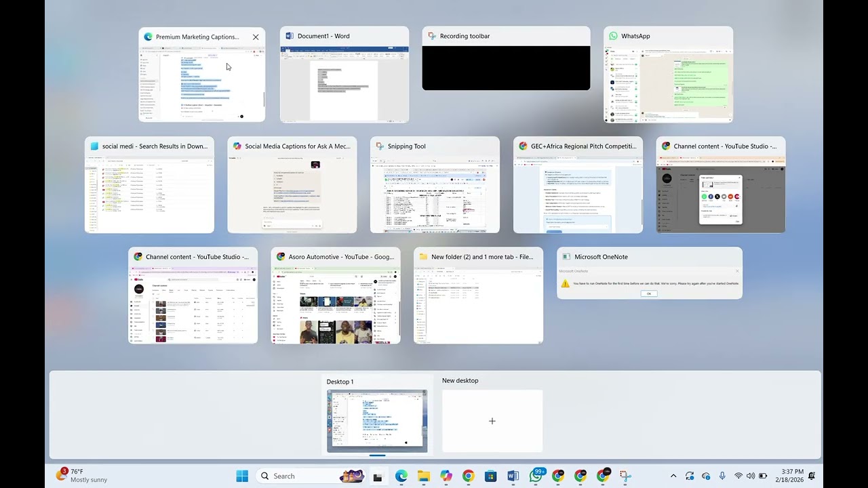This screenshot has width=868, height=488.
Task: Click the Chrome icon beside GEC+Africa title
Action: 522,146
